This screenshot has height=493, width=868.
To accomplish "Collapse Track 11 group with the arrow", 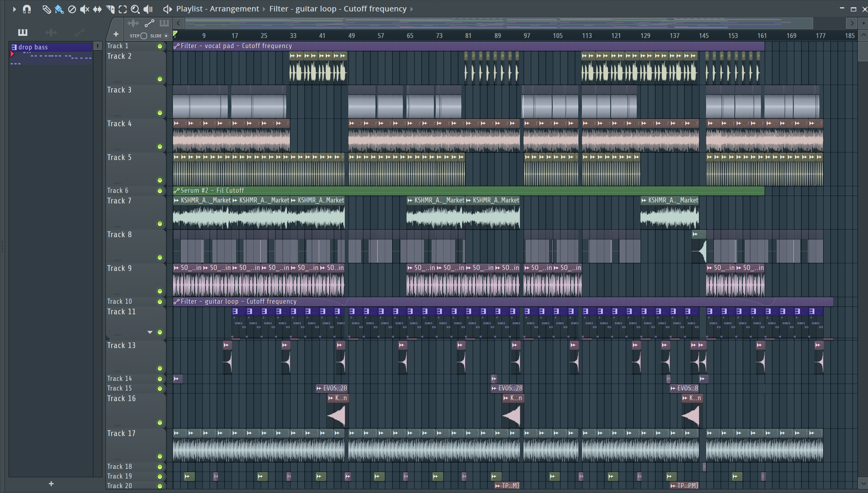I will pyautogui.click(x=149, y=332).
